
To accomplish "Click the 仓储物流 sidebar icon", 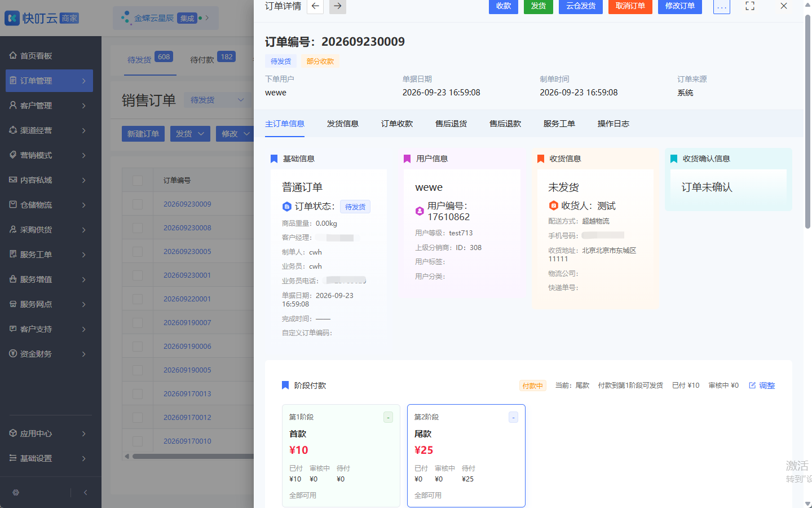I will point(13,204).
